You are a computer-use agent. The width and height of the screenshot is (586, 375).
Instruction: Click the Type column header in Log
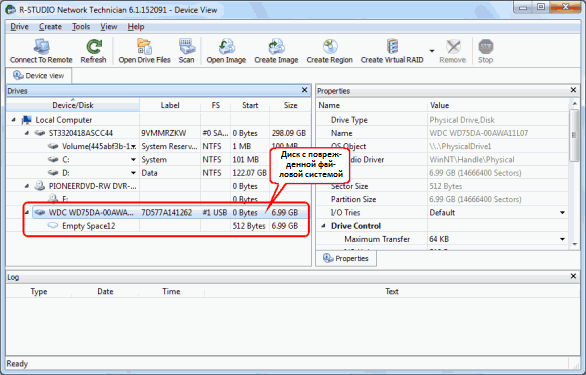(39, 291)
